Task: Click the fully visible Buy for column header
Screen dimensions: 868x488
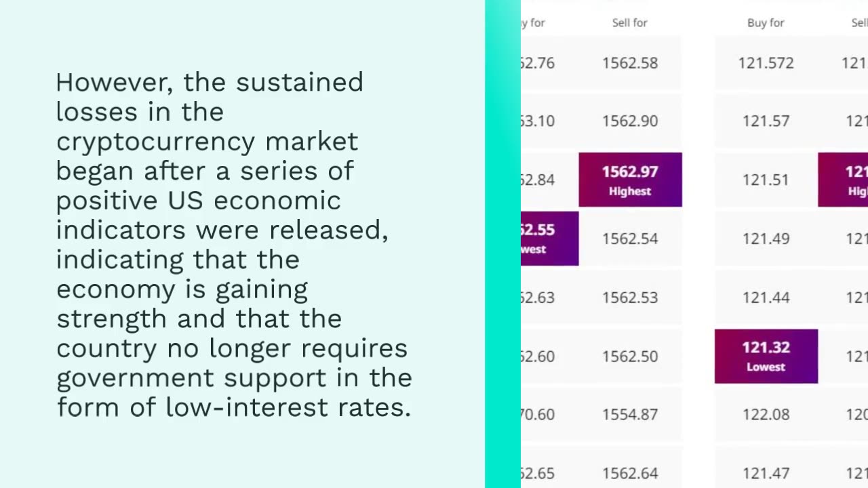Action: click(766, 22)
